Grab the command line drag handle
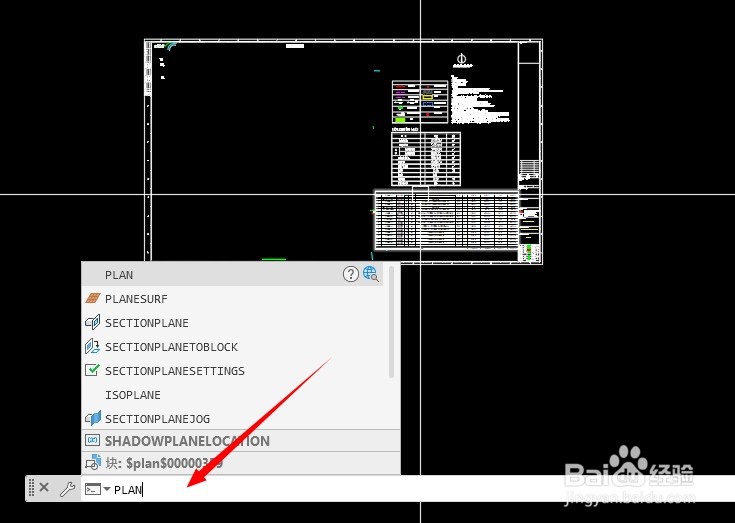735x523 pixels. (x=31, y=488)
